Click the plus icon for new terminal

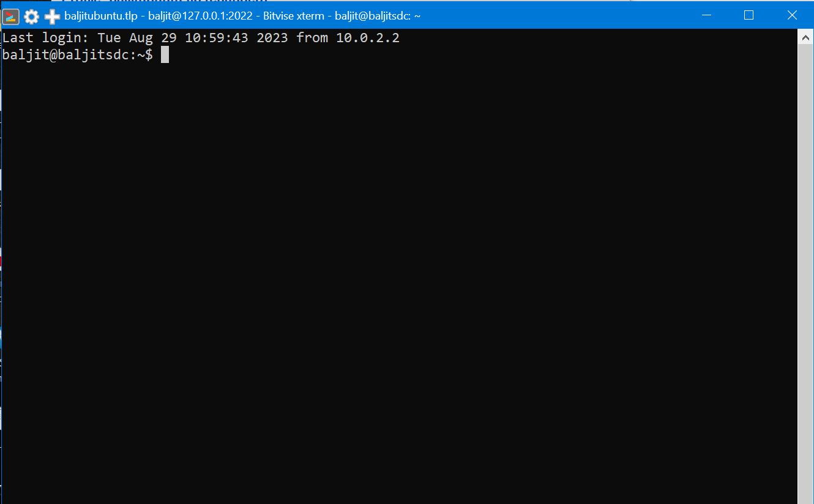[x=52, y=17]
